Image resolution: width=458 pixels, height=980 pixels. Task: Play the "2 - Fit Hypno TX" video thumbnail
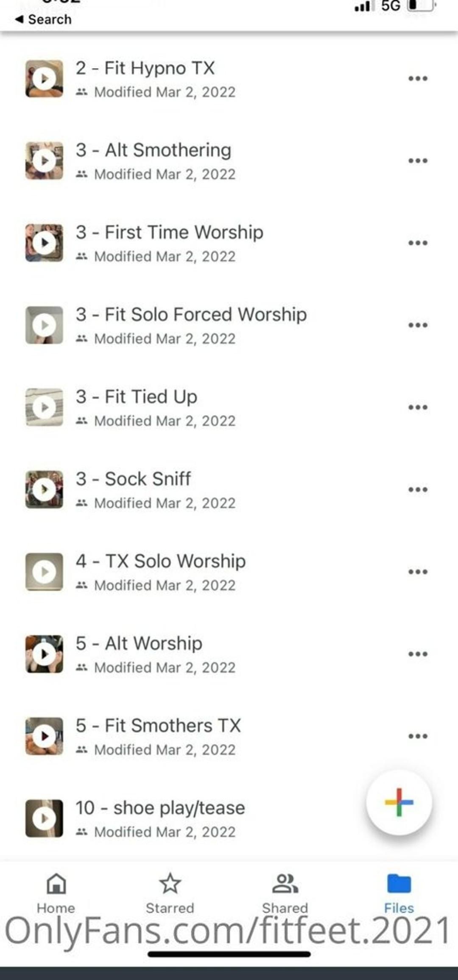click(44, 79)
